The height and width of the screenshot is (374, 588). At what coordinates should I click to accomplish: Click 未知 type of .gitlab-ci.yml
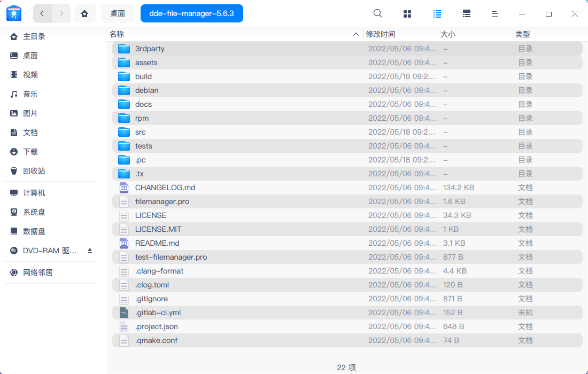pyautogui.click(x=525, y=313)
